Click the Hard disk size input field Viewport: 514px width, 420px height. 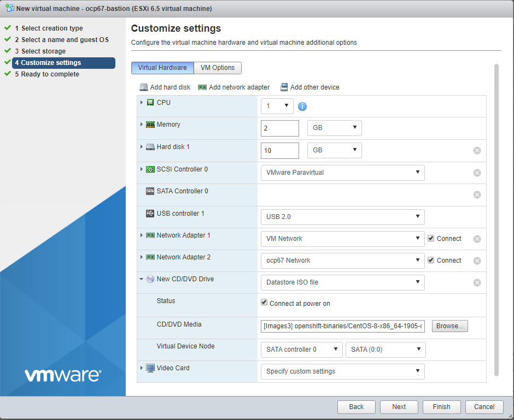tap(280, 151)
